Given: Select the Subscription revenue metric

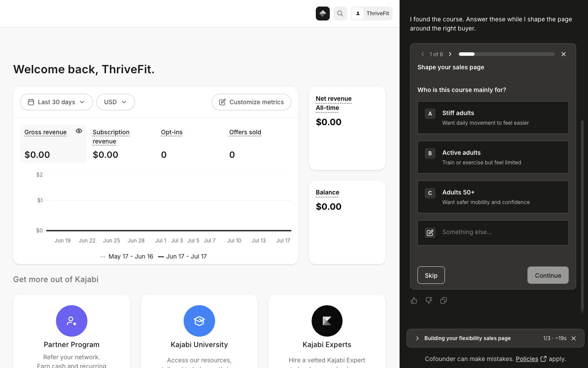Looking at the screenshot, I should tap(121, 144).
